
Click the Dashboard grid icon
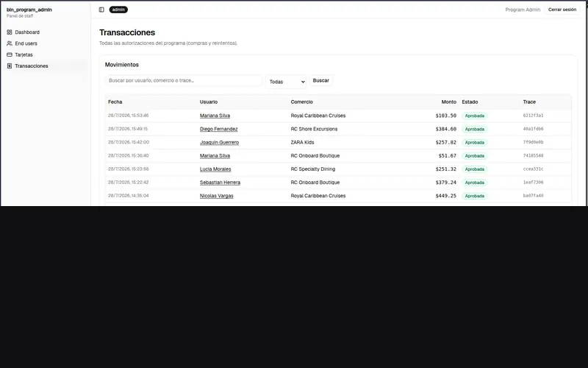click(10, 32)
